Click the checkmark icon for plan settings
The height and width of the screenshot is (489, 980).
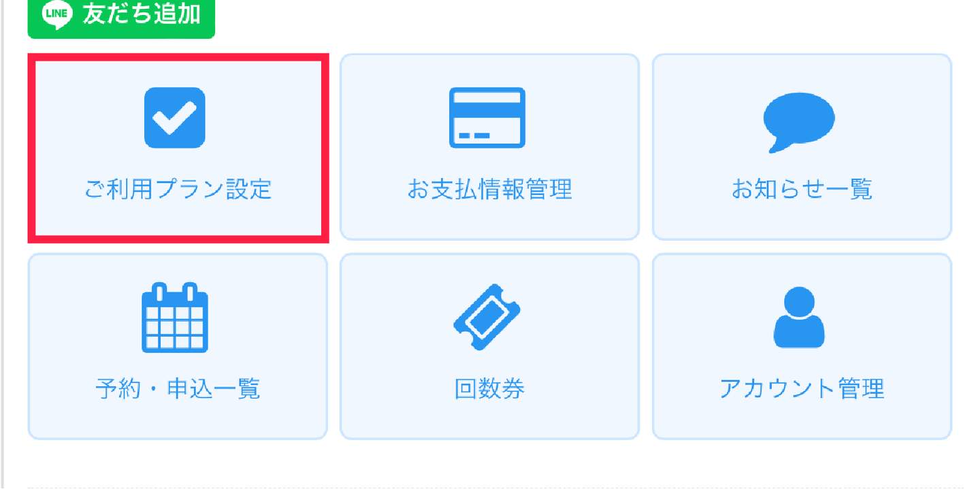coord(175,118)
